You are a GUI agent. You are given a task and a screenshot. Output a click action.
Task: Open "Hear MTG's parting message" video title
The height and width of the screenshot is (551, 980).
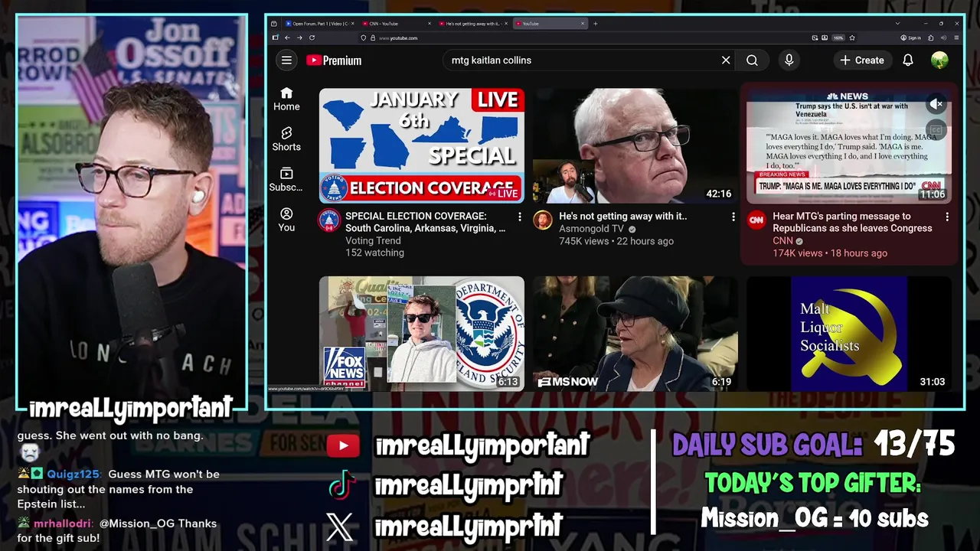click(x=852, y=222)
